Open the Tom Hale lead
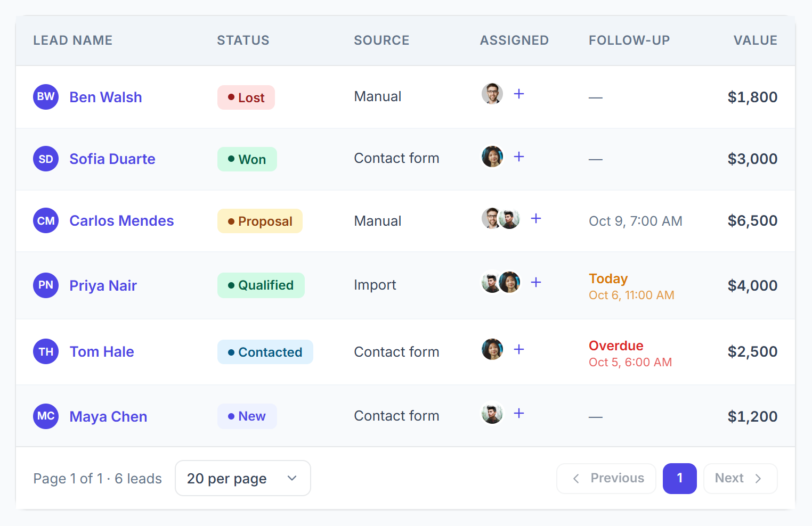Image resolution: width=812 pixels, height=526 pixels. (102, 352)
